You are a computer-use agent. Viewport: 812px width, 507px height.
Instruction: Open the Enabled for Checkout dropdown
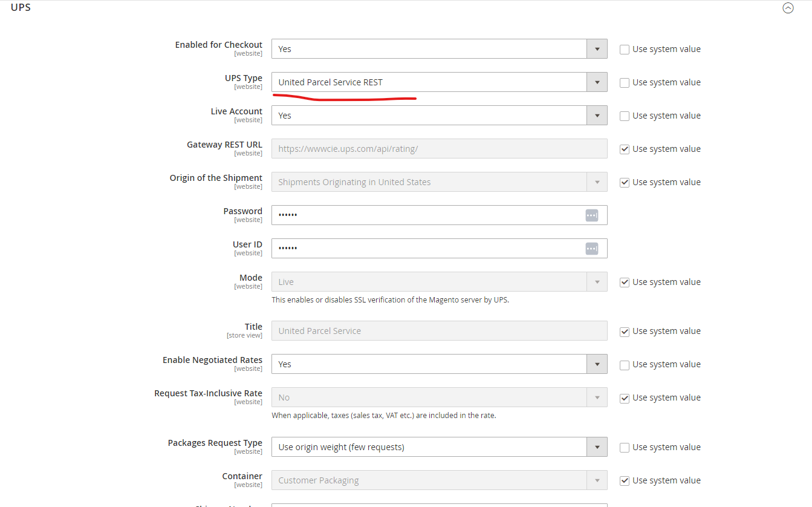pos(597,48)
